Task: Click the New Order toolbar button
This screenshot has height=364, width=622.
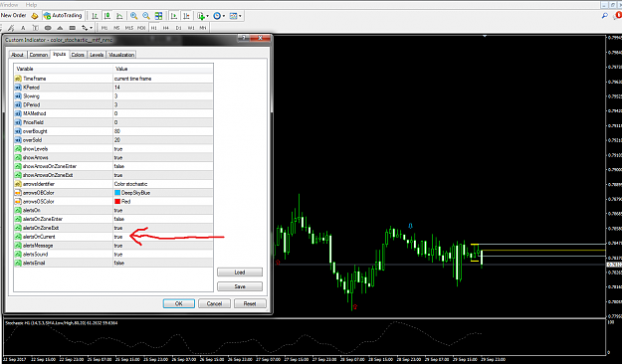Action: (x=14, y=16)
